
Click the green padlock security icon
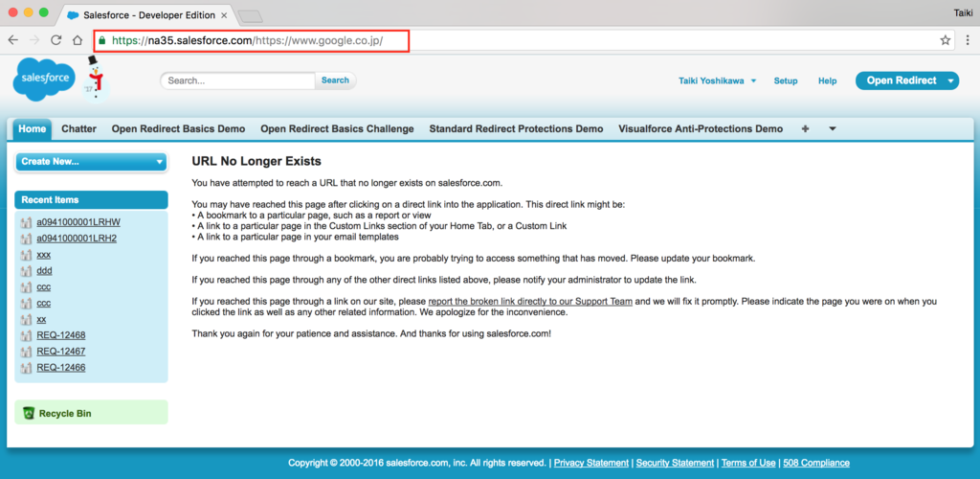tap(102, 40)
